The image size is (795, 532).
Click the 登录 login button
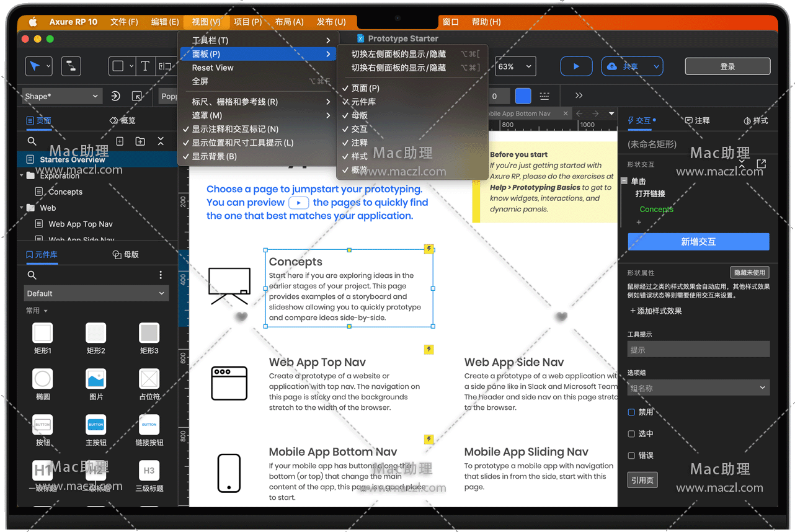[728, 66]
